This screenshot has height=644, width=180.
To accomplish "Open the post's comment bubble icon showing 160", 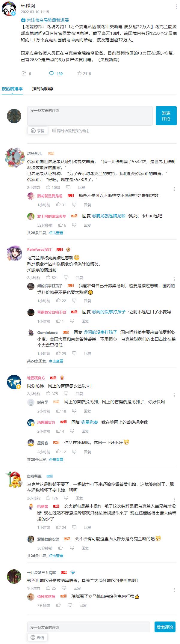I will click(52, 73).
